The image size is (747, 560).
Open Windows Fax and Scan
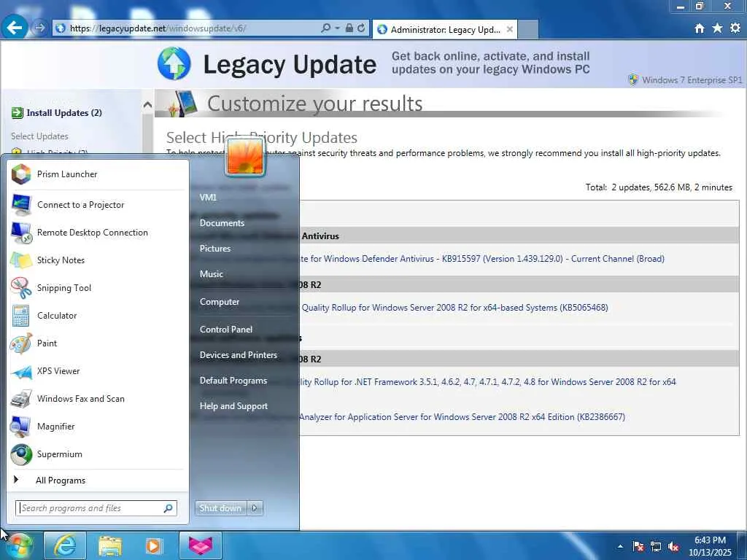pyautogui.click(x=98, y=399)
